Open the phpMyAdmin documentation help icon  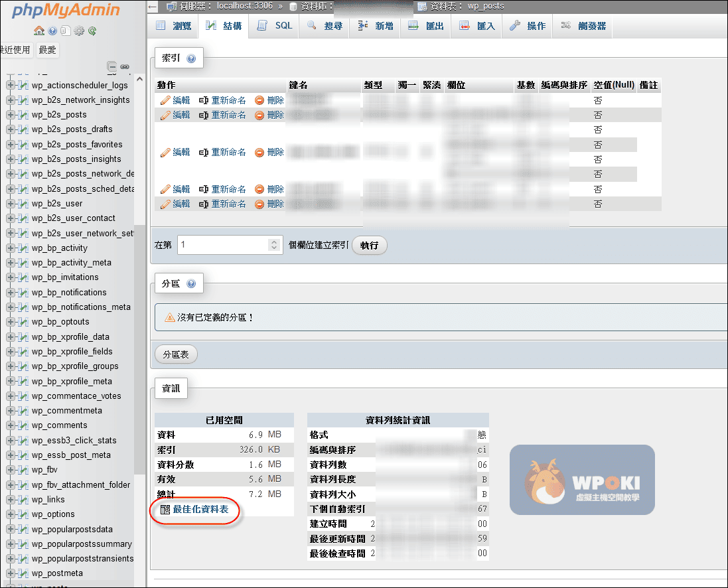point(52,31)
